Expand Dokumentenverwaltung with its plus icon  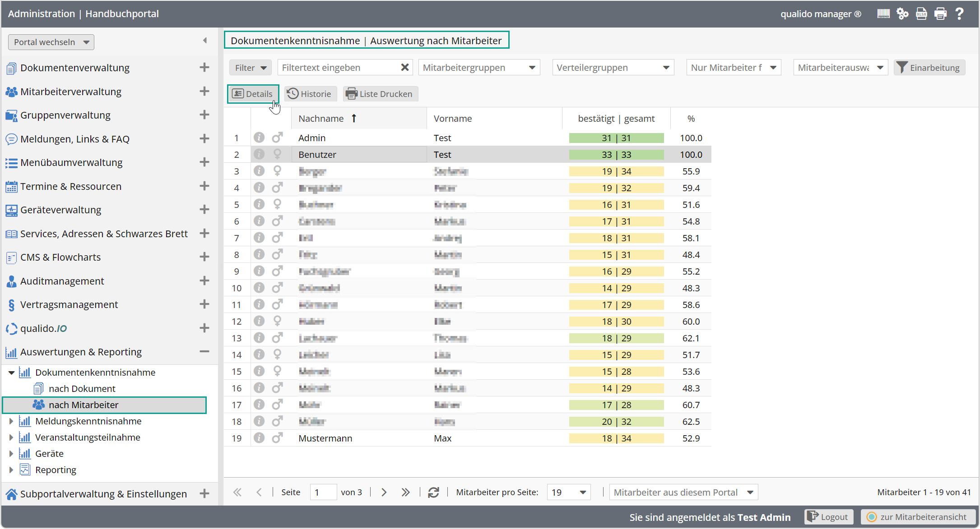pos(204,67)
